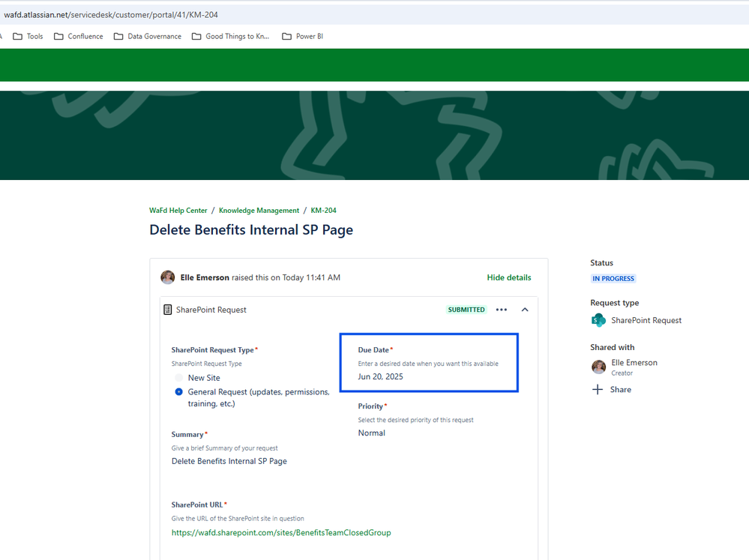Click the 'SharePoint Request' form header title
Viewport: 749px width, 560px height.
tap(211, 310)
